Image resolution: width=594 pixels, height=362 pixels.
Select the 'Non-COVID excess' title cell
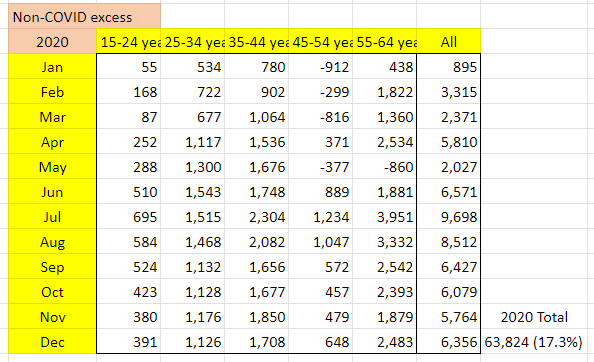[x=84, y=16]
